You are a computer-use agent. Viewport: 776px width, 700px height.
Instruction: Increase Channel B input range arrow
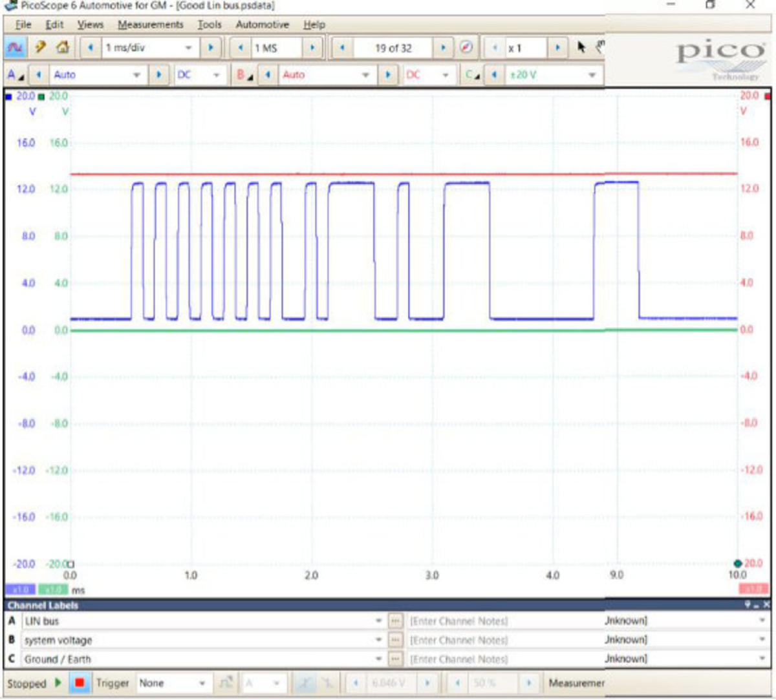[x=387, y=75]
